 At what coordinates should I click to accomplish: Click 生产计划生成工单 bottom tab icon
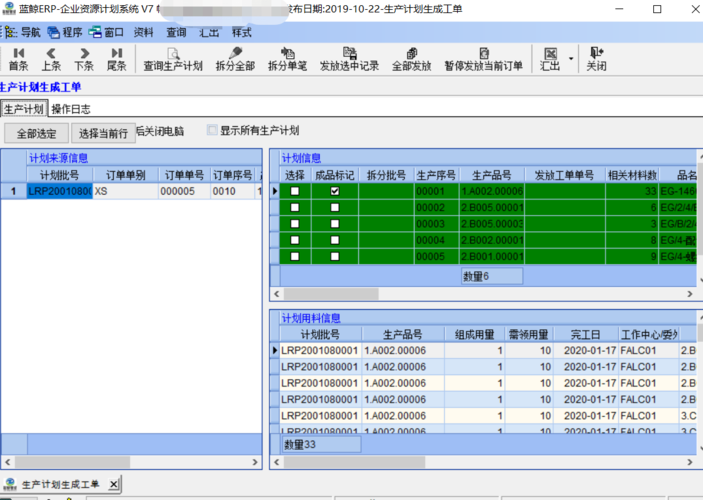(x=10, y=484)
